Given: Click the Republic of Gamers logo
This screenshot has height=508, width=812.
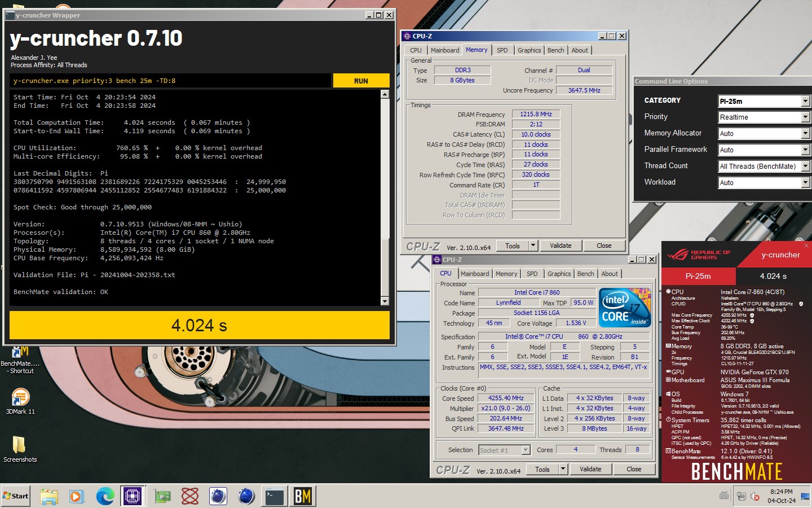Looking at the screenshot, I should (699, 255).
